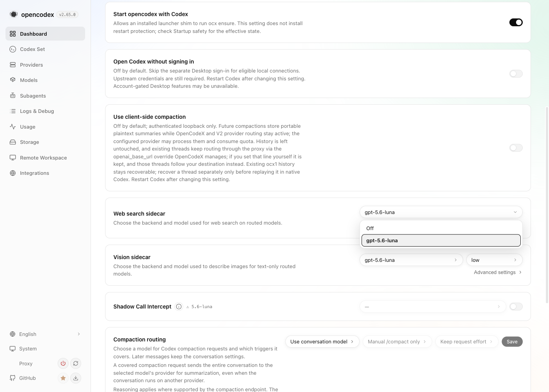Turn on client-side compaction toggle
Viewport: 549px width, 392px height.
pos(516,148)
